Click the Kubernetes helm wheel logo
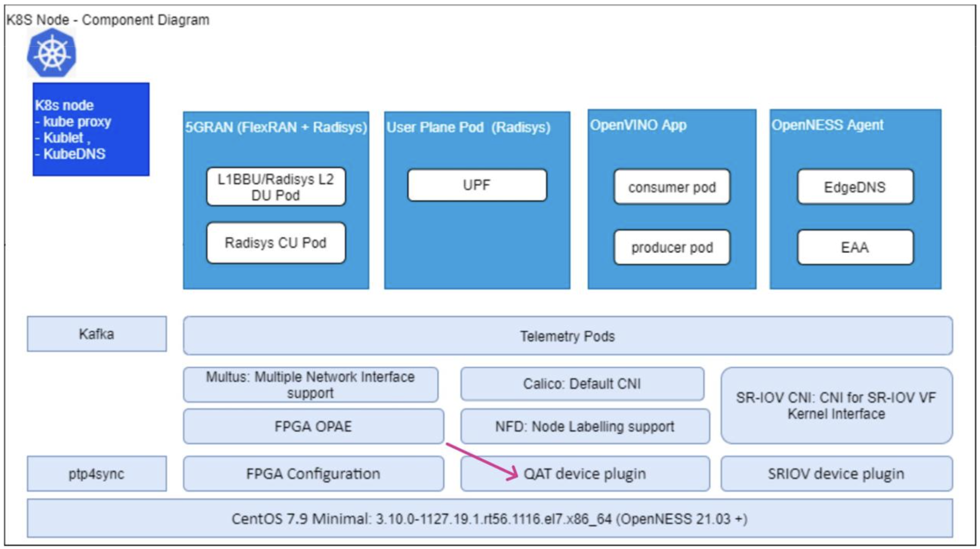980x549 pixels. point(52,53)
